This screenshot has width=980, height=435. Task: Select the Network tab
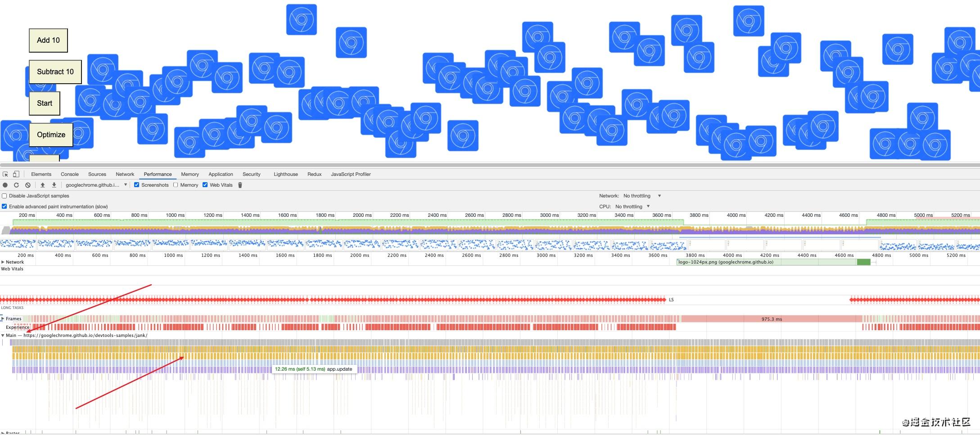point(125,174)
